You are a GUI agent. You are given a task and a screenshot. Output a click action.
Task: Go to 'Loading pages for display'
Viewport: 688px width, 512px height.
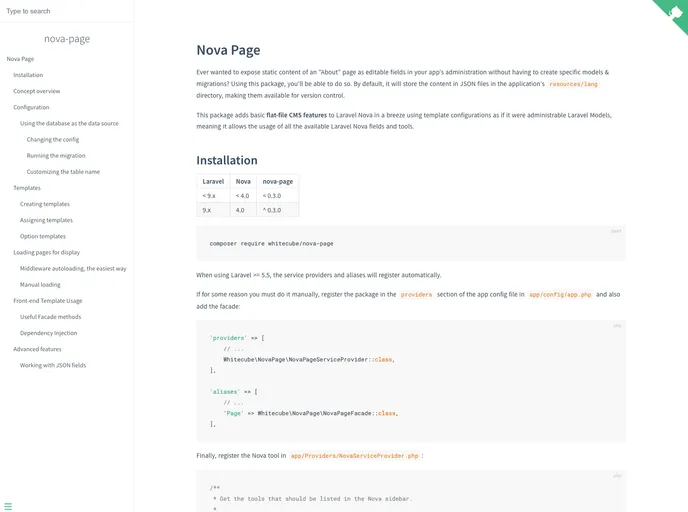(x=47, y=252)
